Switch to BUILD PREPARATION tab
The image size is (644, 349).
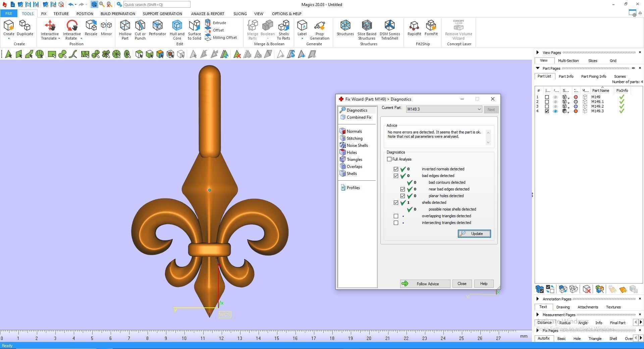[x=118, y=14]
